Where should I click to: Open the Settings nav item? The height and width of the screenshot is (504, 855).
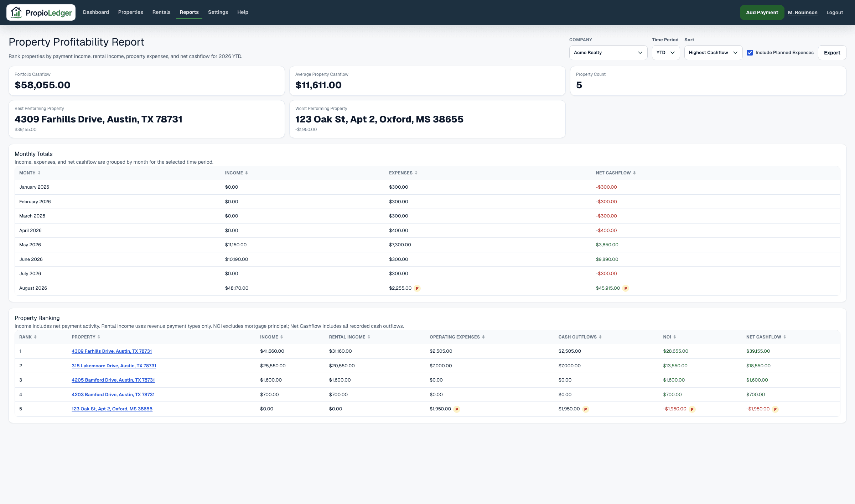(218, 12)
